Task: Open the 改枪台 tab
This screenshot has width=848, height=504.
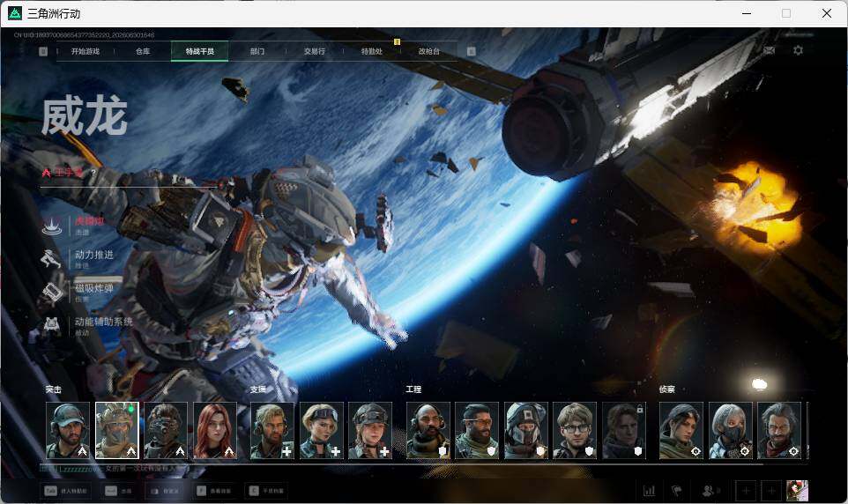Action: [x=429, y=51]
